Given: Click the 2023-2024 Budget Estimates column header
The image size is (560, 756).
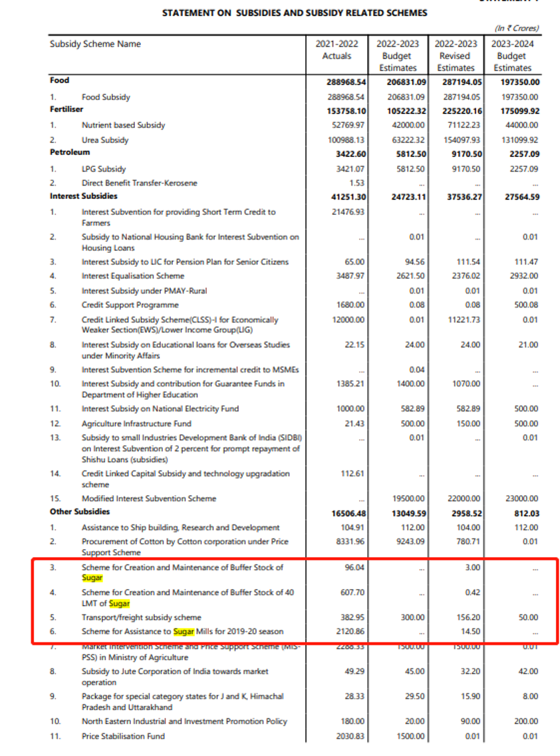Looking at the screenshot, I should point(512,55).
